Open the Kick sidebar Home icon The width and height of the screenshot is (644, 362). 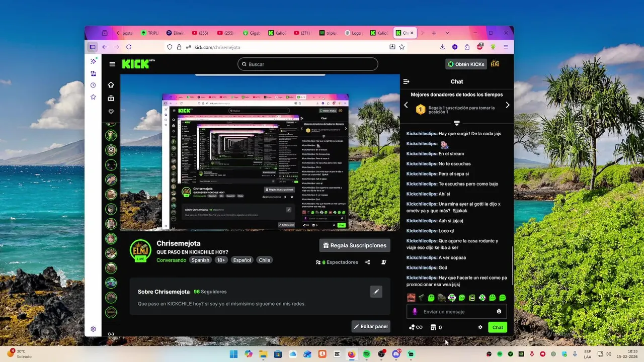(x=111, y=85)
